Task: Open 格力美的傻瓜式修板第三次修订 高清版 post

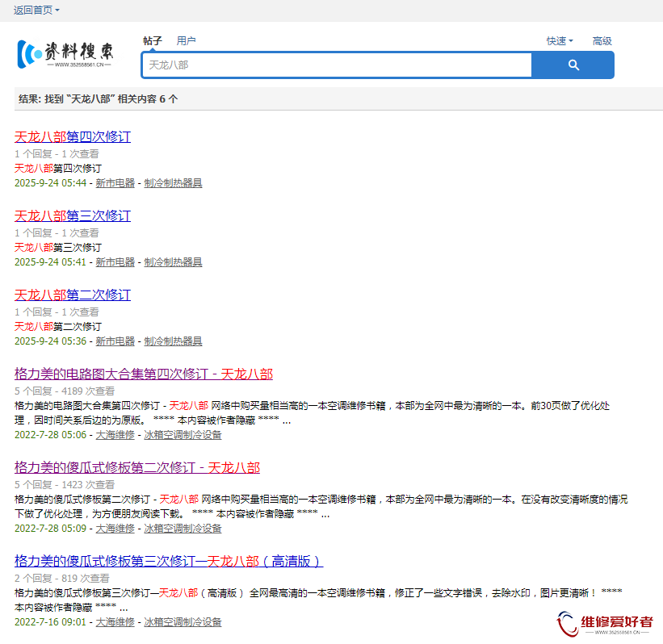Action: click(x=169, y=561)
